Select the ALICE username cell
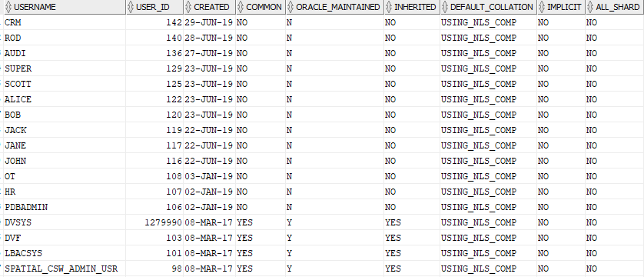This screenshot has height=277, width=644. (65, 99)
